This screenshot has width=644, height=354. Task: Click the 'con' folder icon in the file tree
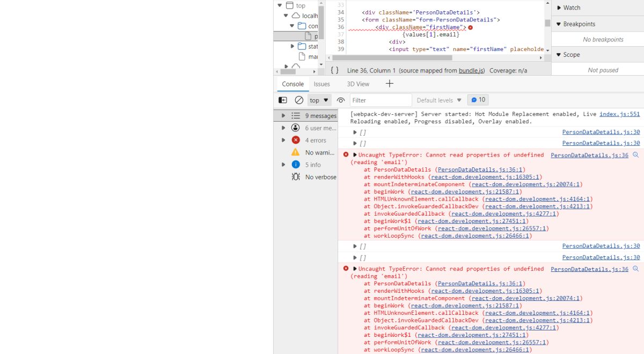pyautogui.click(x=302, y=26)
